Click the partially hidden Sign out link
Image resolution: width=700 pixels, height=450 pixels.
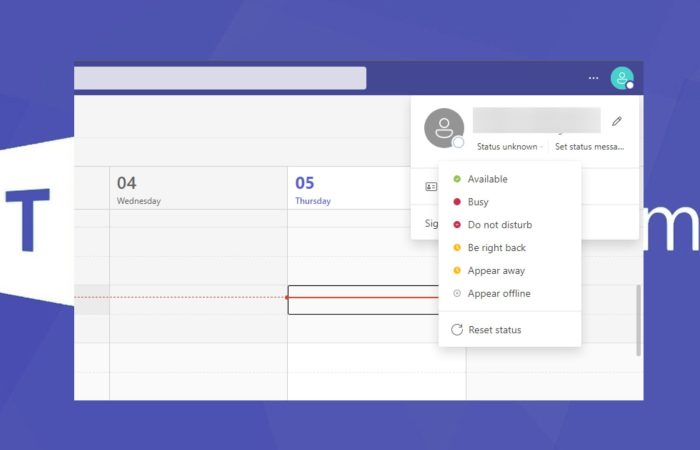431,223
